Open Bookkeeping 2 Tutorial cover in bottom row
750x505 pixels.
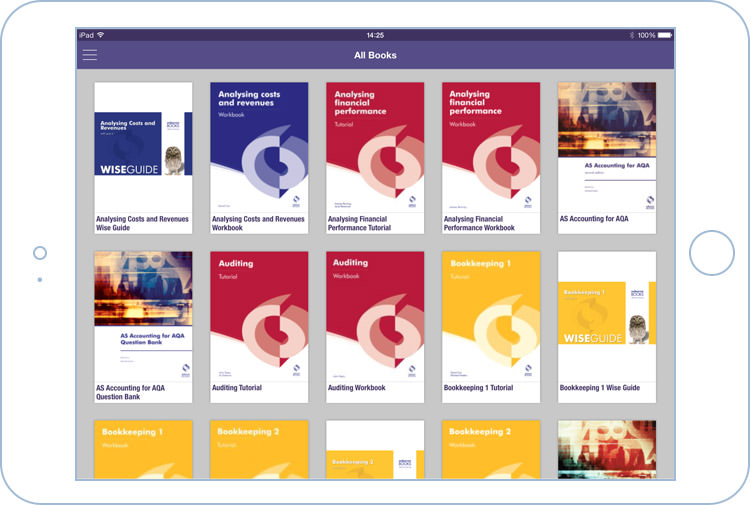coord(259,450)
